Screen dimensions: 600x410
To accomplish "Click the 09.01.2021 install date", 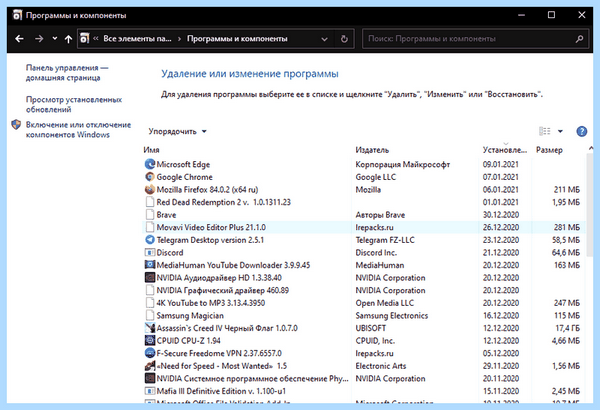I will pos(501,164).
